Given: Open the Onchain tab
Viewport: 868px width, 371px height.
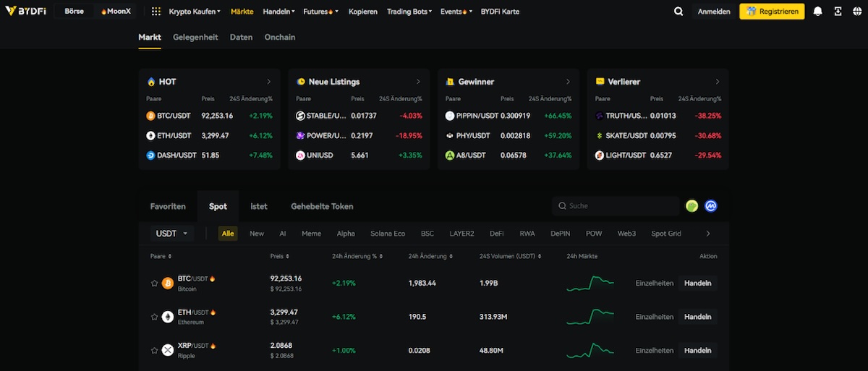Looking at the screenshot, I should [279, 37].
